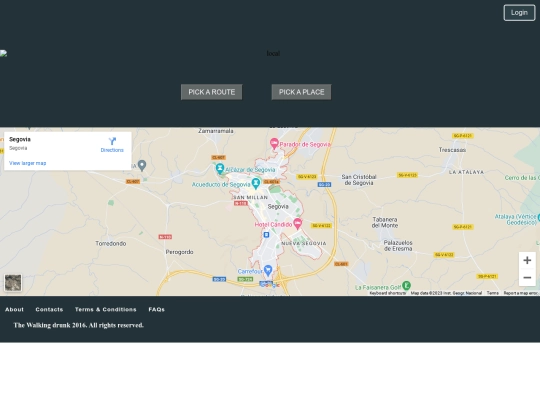Click the Zamarramala map label
The image size is (540, 405).
point(216,131)
